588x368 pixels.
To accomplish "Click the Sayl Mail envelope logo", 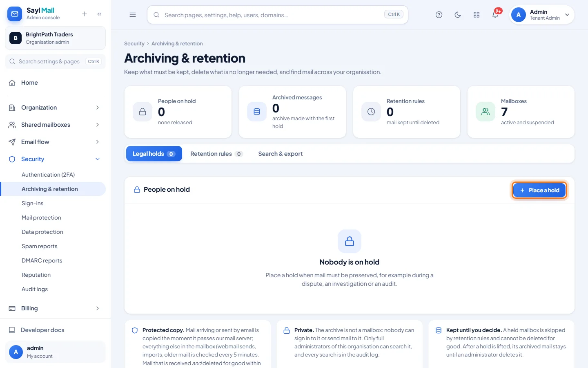I will [15, 14].
